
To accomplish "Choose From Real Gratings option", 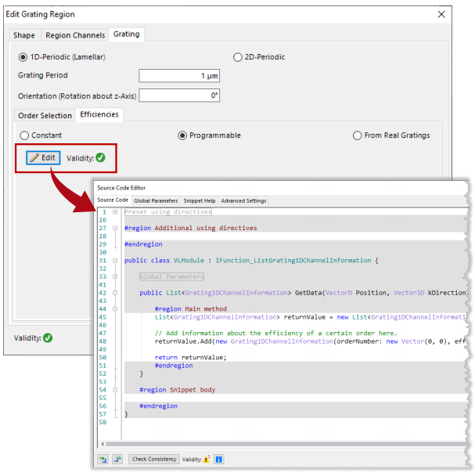I will pos(358,135).
